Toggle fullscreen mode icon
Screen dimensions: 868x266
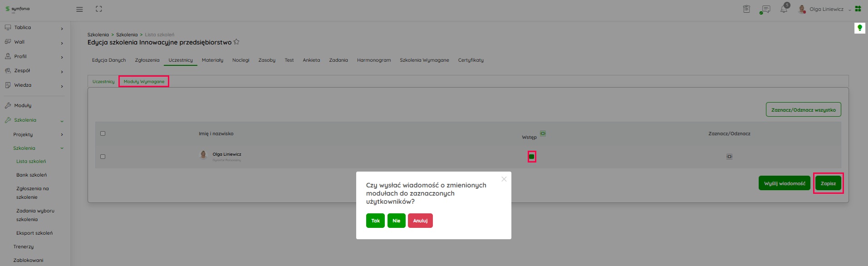click(99, 9)
